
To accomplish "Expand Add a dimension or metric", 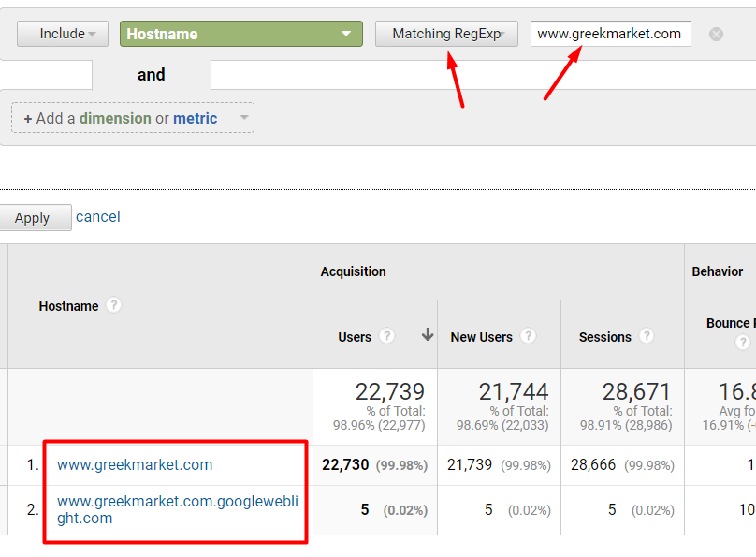I will click(x=133, y=118).
